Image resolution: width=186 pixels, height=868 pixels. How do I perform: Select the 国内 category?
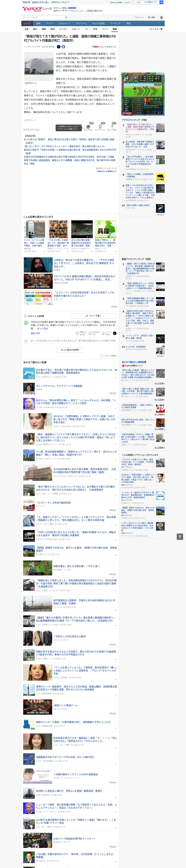pyautogui.click(x=35, y=29)
